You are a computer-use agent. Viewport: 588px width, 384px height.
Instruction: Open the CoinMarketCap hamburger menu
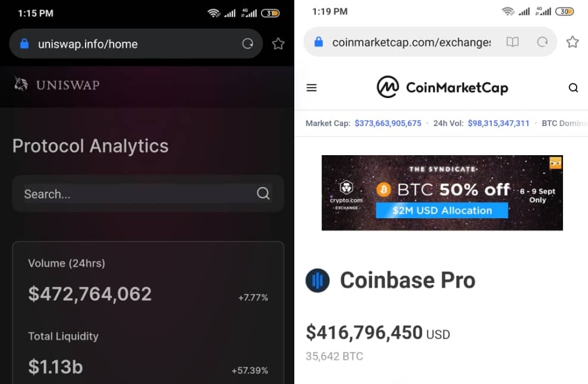(312, 88)
